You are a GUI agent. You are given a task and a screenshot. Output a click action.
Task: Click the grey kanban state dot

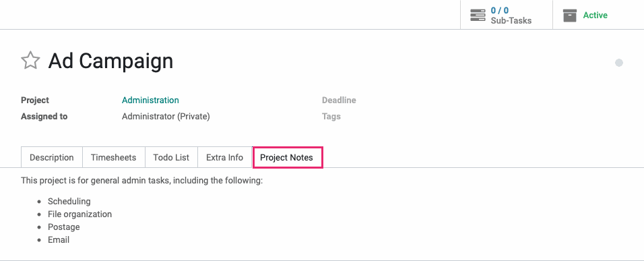pyautogui.click(x=619, y=63)
